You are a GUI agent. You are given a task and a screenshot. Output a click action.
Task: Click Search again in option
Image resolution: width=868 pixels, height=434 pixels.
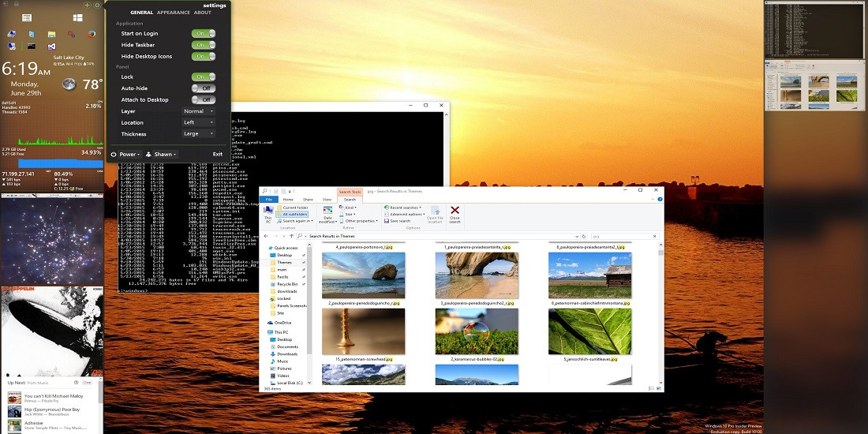[x=294, y=221]
